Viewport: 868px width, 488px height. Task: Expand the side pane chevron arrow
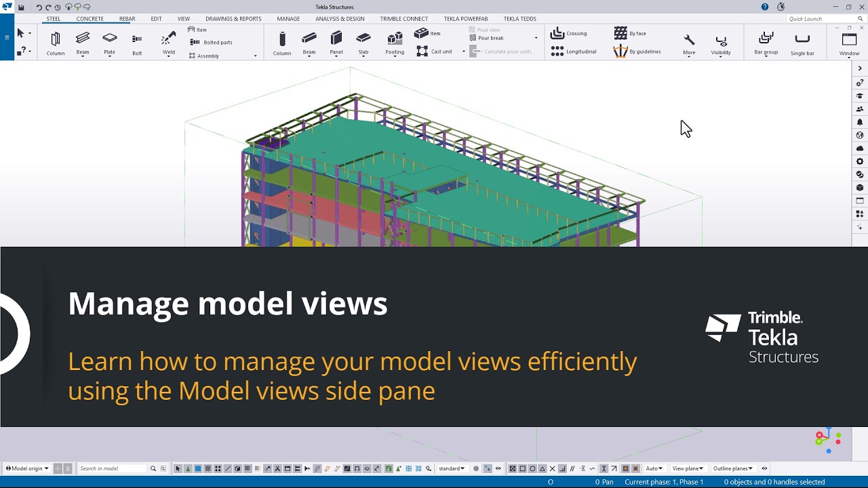[860, 68]
